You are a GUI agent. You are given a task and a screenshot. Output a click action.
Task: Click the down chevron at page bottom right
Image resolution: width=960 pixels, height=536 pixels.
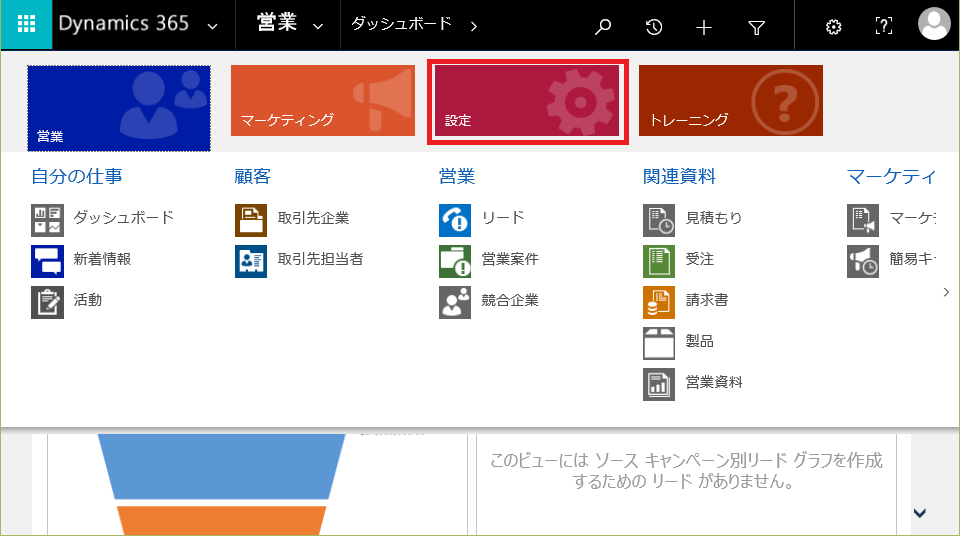(x=920, y=513)
